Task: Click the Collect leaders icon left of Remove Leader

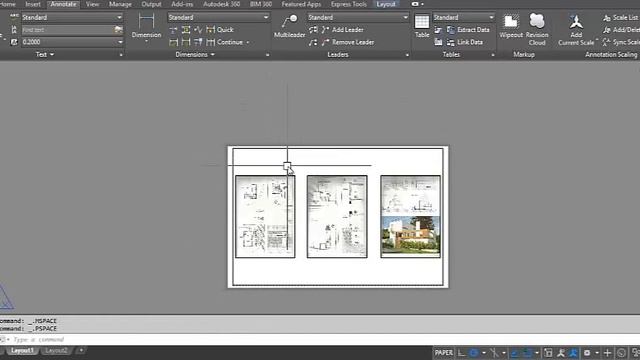Action: (313, 42)
